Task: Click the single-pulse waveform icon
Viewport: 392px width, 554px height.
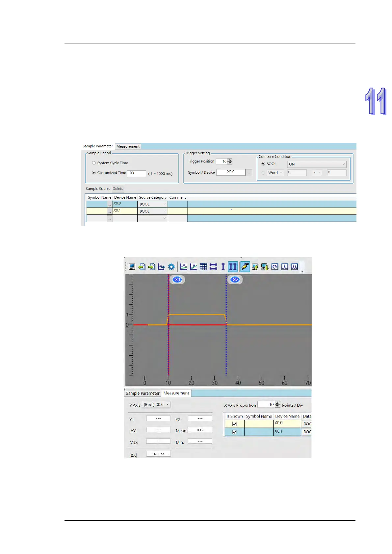Action: tap(285, 267)
